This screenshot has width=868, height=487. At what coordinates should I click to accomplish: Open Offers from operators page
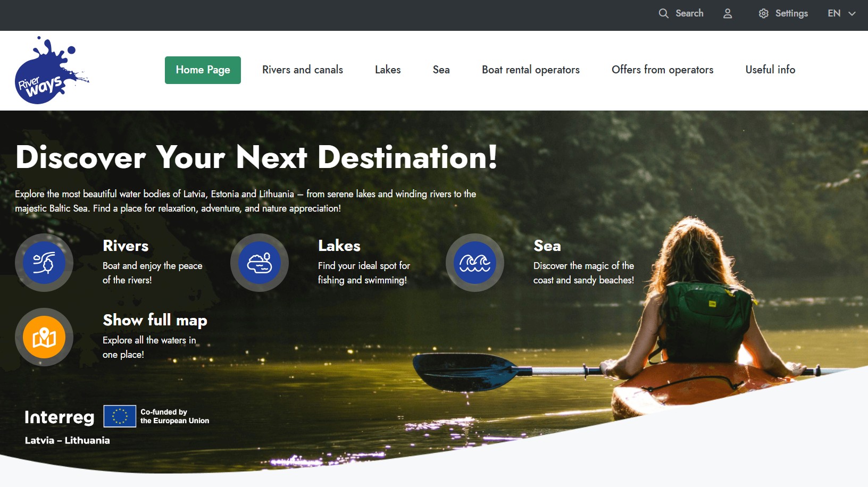663,70
